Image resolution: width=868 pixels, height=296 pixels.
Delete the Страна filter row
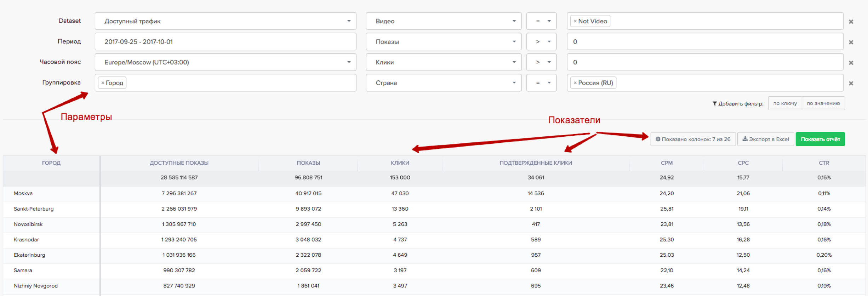(x=851, y=83)
